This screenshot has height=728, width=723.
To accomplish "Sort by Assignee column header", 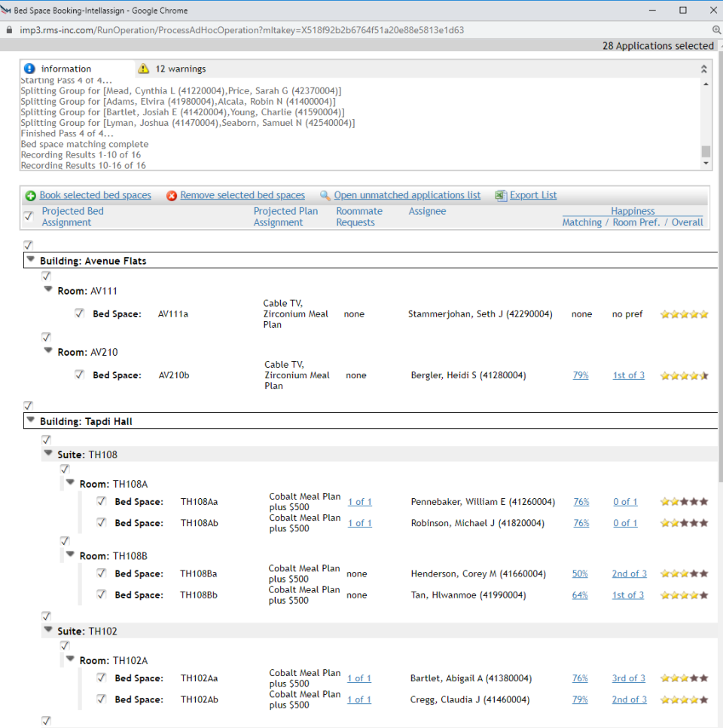I will click(x=427, y=211).
